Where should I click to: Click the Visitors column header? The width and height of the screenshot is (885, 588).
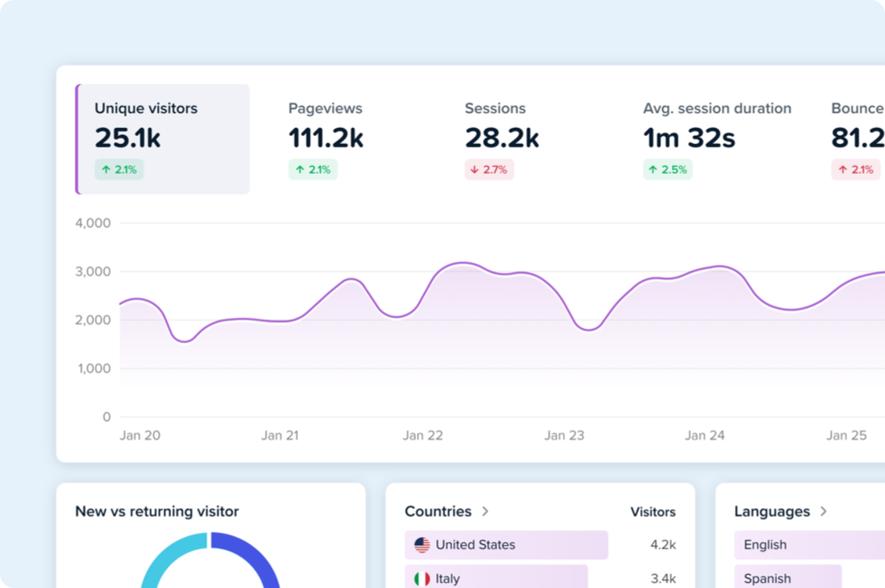[x=653, y=511]
